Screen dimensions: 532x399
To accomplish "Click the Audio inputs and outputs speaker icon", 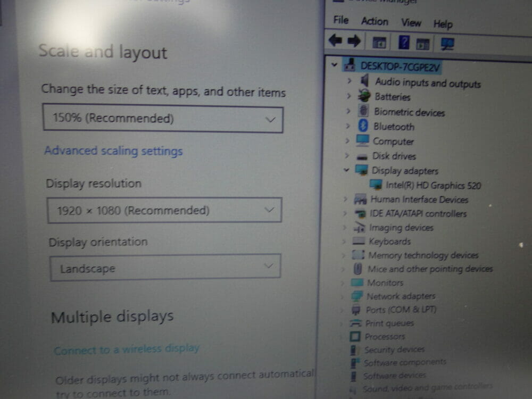I will (x=365, y=81).
